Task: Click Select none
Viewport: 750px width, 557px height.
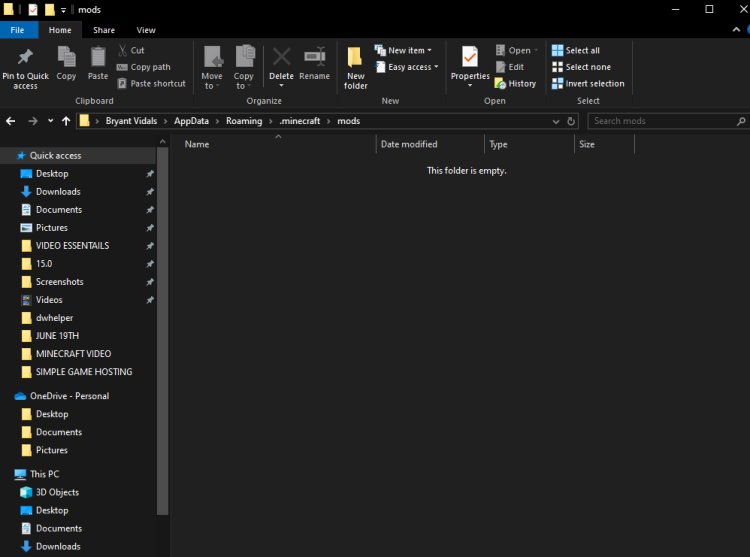Action: 581,67
